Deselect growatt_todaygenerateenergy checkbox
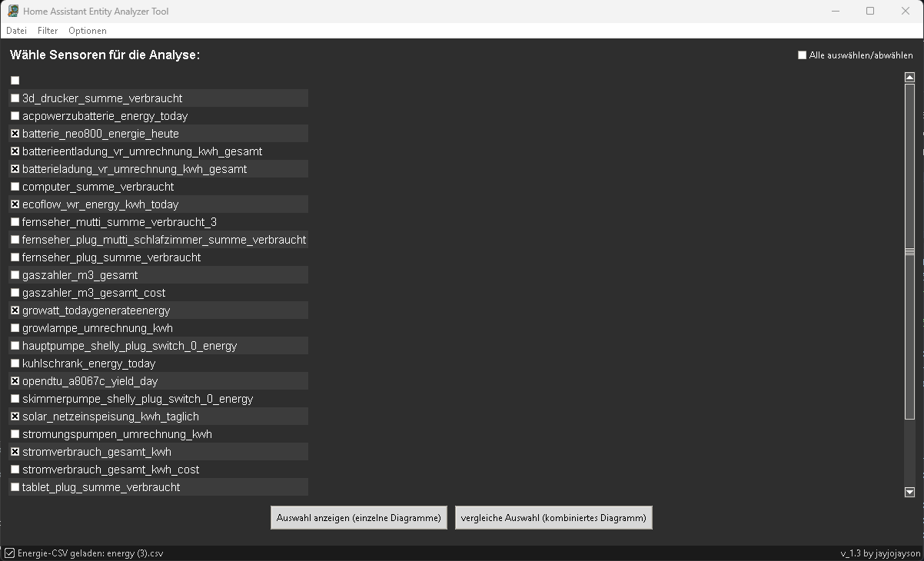The image size is (924, 561). [15, 310]
